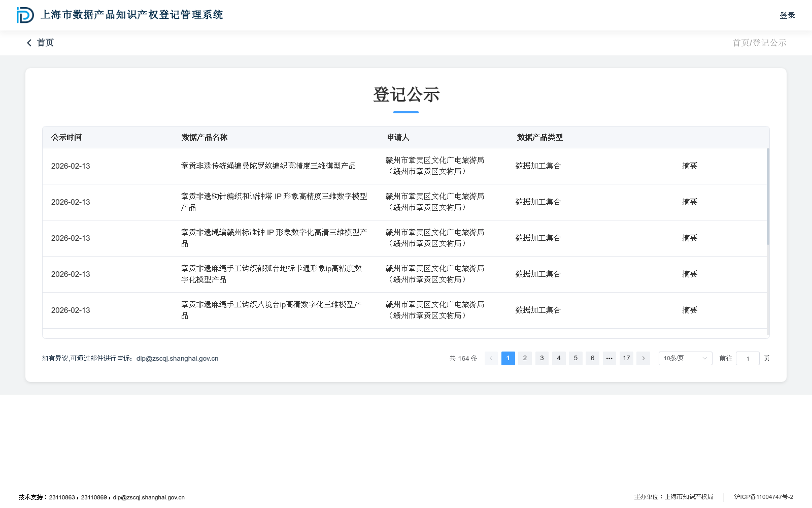Open 摘要 for 八境台ip高清数字化 row
Viewport: 812px width, 508px height.
[690, 310]
